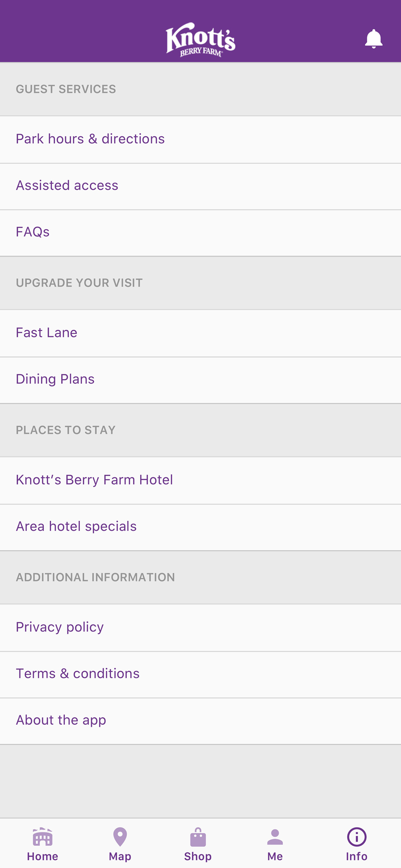
Task: Select Fast Lane upgrade option
Action: [x=47, y=332]
